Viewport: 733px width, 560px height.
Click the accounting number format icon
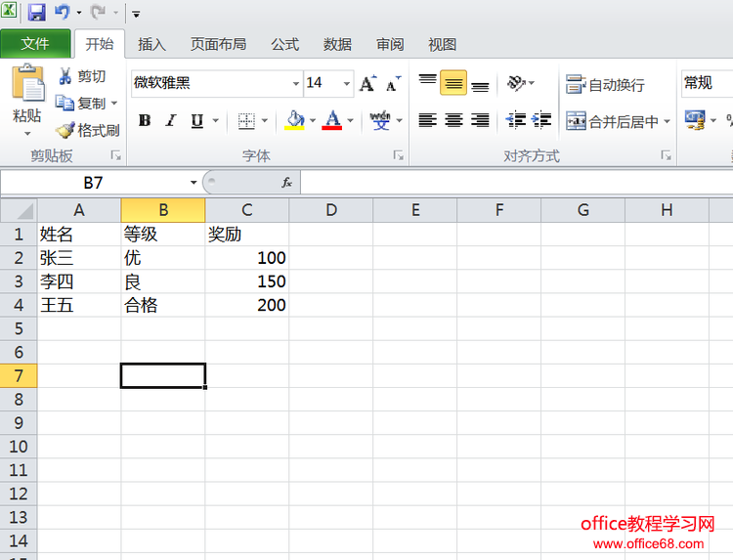coord(695,120)
